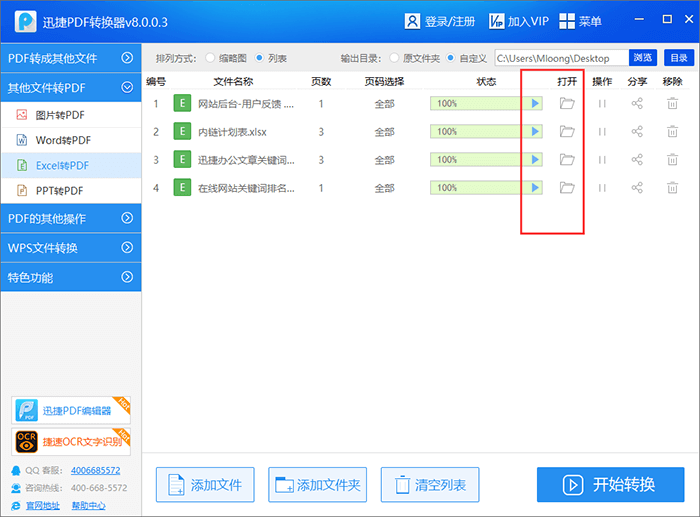Click the app logo in title bar

[x=25, y=21]
